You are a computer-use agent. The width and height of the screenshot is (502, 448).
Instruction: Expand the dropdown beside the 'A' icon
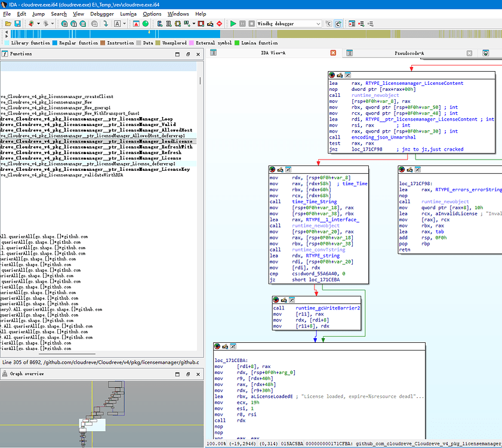(x=125, y=24)
